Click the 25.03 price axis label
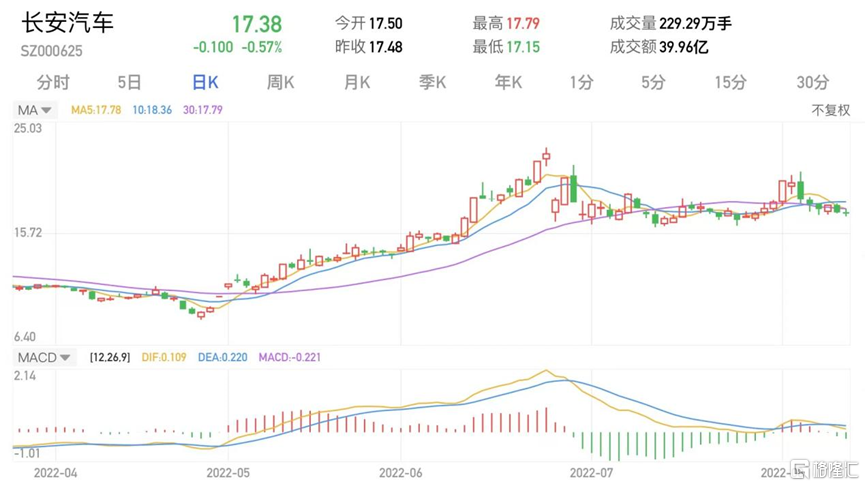865x486 pixels. click(28, 128)
